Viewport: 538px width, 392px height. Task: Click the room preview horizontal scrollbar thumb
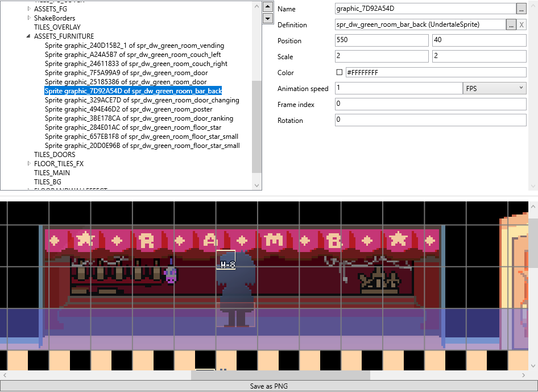coord(280,375)
